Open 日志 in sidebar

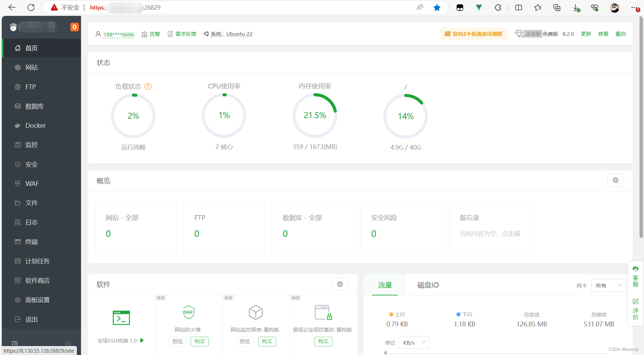coord(41,222)
